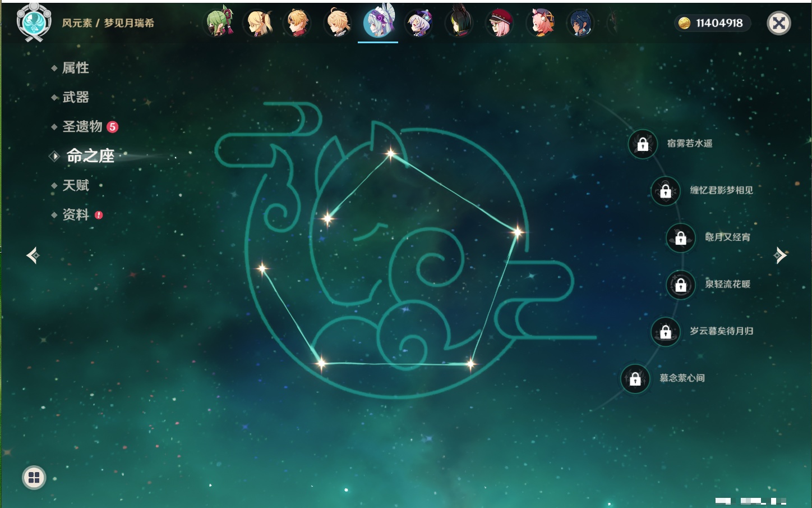Click the constellation name 岁云暮矣待月归

[721, 331]
